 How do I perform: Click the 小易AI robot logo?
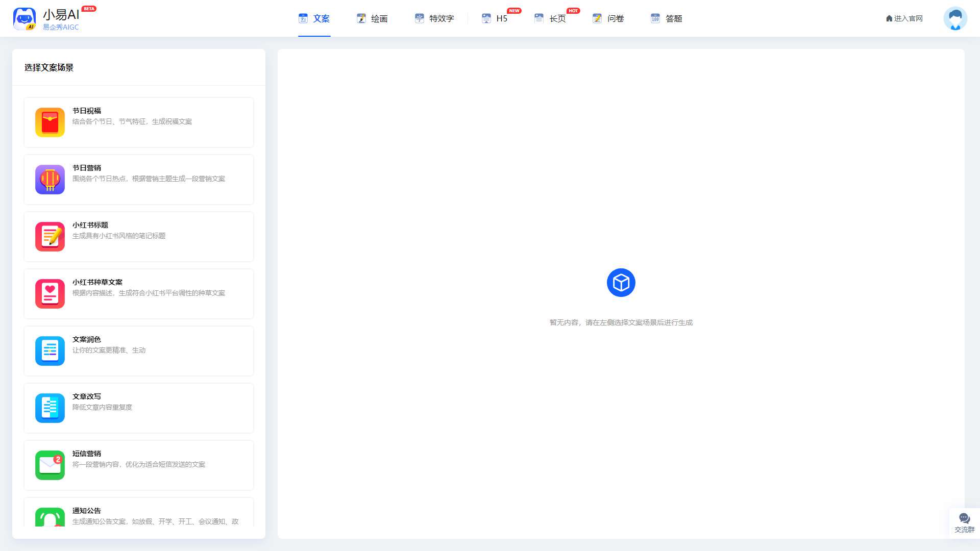24,19
